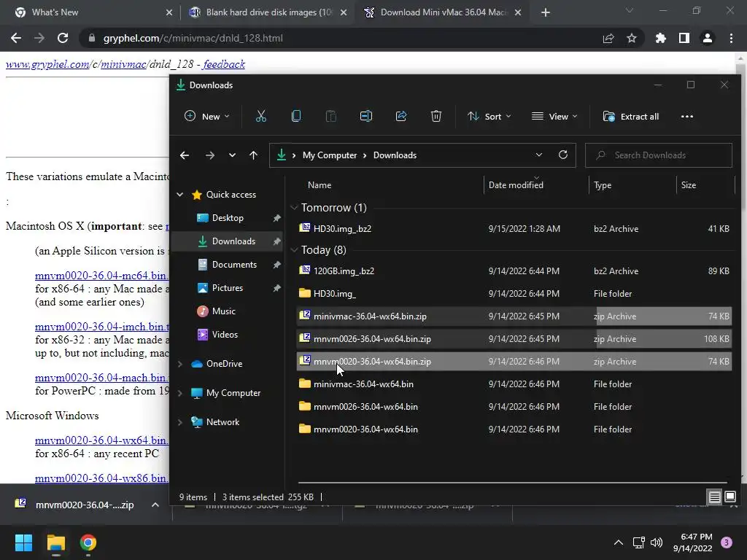Viewport: 747px width, 560px height.
Task: Go forward in Explorer navigation
Action: (x=209, y=155)
